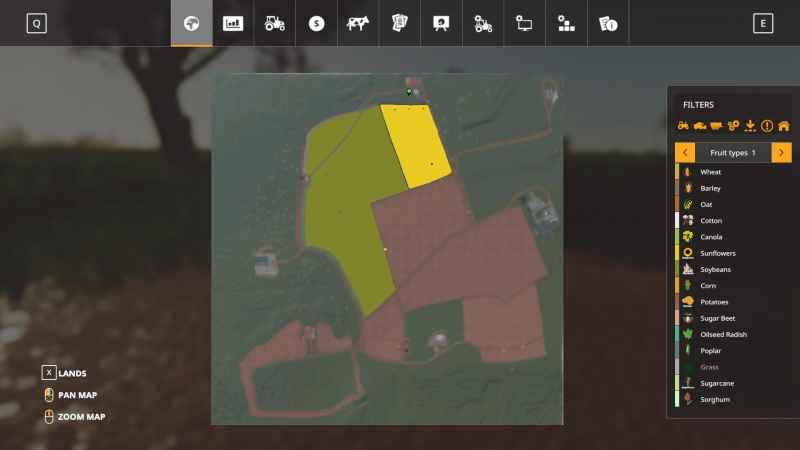The width and height of the screenshot is (800, 450).
Task: Click the Zoom Map label
Action: (82, 417)
